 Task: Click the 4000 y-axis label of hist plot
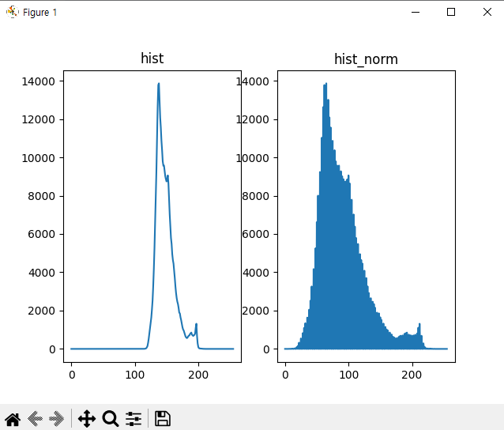41,273
